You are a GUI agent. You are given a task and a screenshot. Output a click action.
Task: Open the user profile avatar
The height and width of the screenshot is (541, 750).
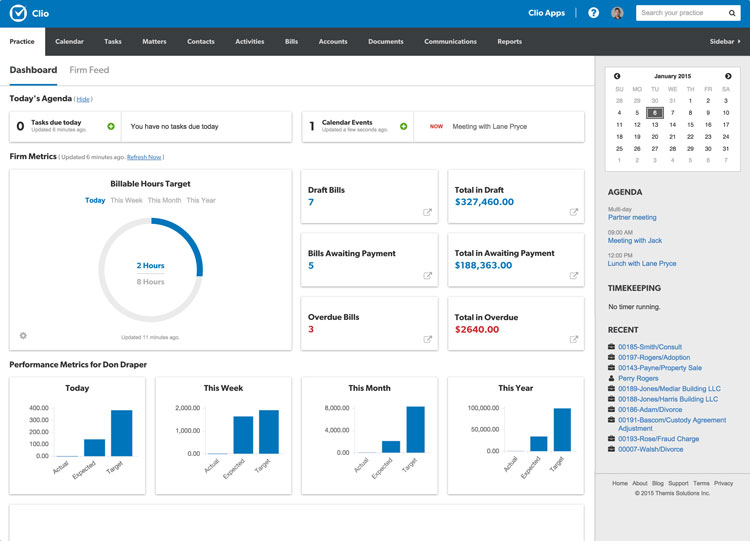coord(617,13)
